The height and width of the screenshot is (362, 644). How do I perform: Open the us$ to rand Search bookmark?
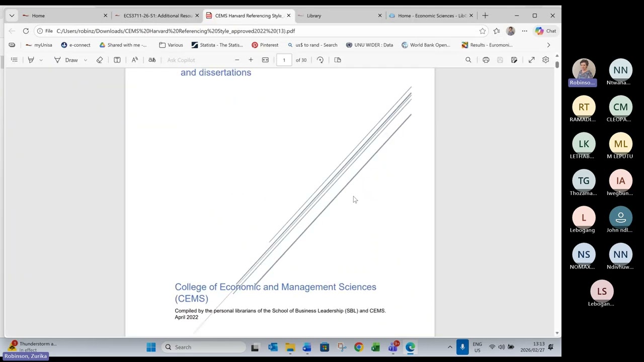tap(312, 45)
